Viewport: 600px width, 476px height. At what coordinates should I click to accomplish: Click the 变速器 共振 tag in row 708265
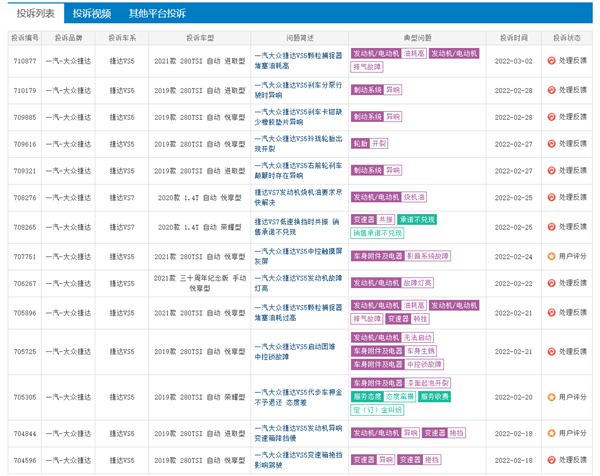(373, 220)
